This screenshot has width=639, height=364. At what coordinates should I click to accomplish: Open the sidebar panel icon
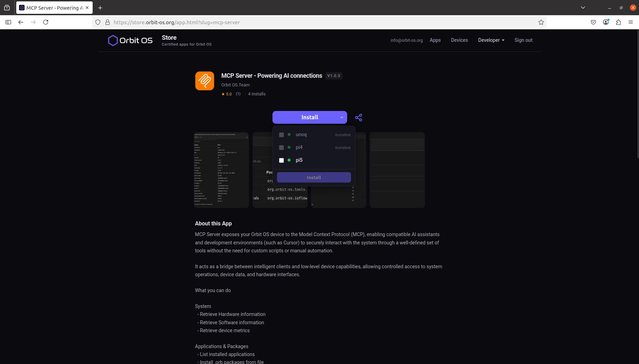pos(8,22)
